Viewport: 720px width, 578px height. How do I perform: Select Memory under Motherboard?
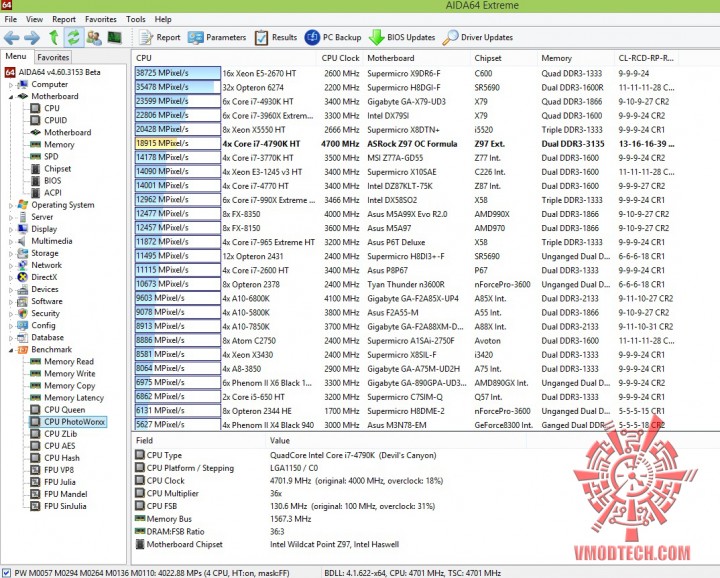coord(52,145)
